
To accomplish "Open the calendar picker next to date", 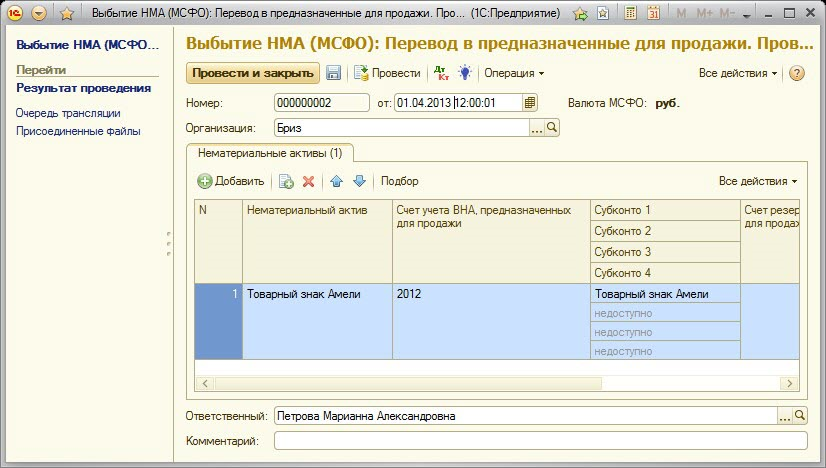I will 530,102.
